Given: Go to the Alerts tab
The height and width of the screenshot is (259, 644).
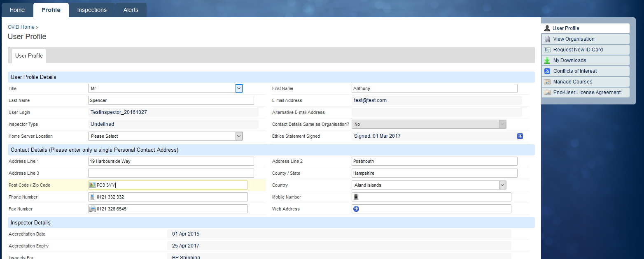Looking at the screenshot, I should click(x=131, y=10).
